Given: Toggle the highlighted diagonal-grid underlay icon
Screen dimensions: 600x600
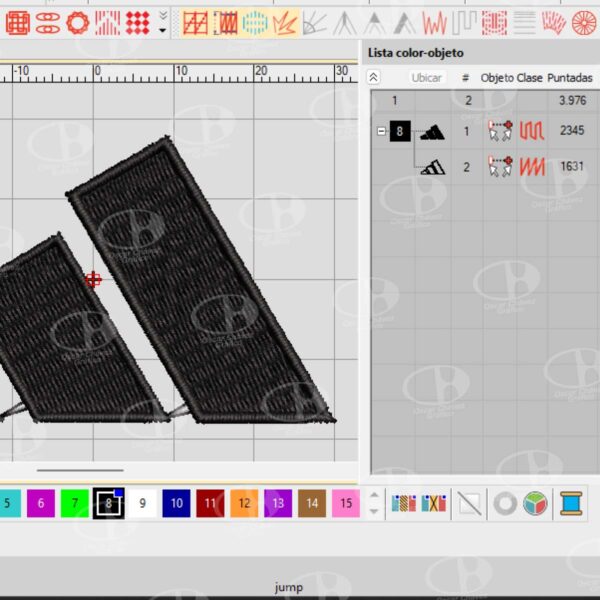Looking at the screenshot, I should click(196, 23).
